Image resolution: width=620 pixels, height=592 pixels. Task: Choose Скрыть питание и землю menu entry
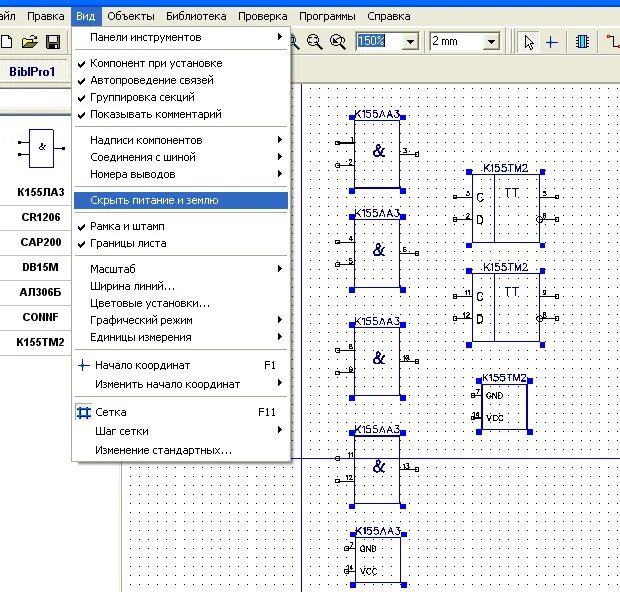pos(154,200)
